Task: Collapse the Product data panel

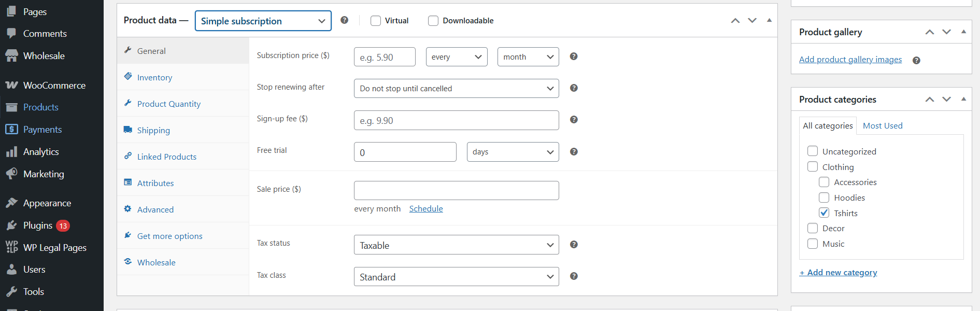Action: click(x=770, y=21)
